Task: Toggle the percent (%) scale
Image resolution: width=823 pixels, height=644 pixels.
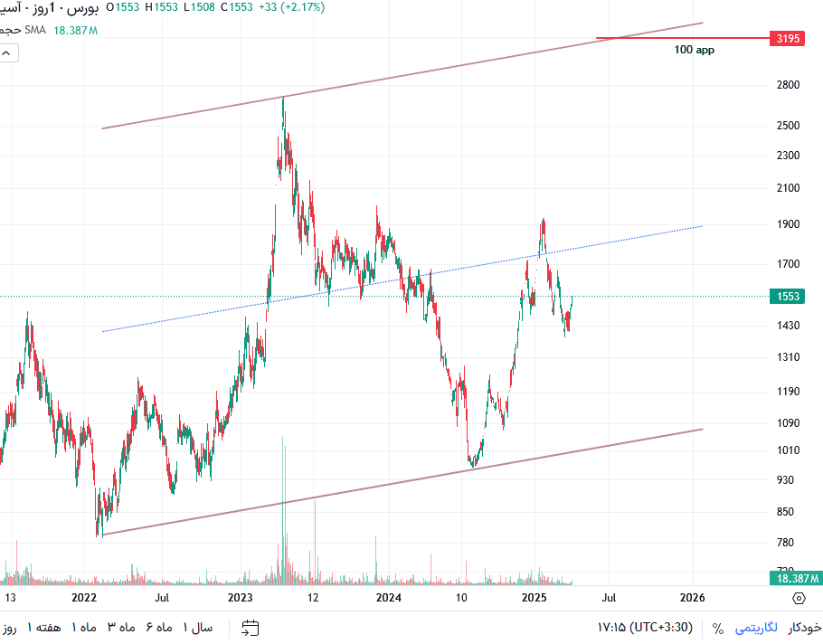Action: [x=717, y=628]
